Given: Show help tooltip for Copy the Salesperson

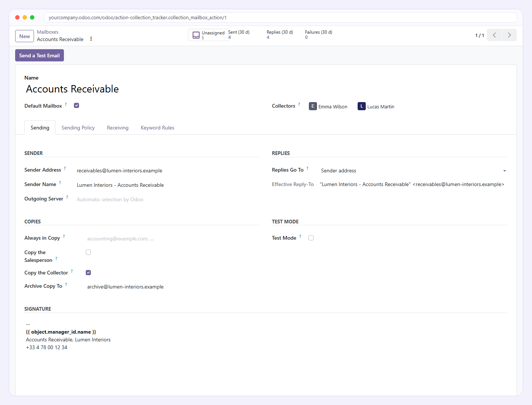Looking at the screenshot, I should tap(56, 259).
